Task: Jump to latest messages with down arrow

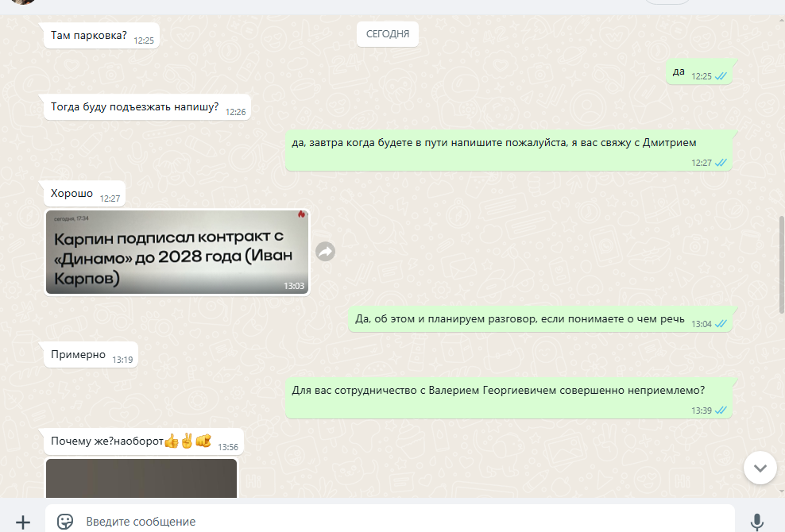Action: [x=760, y=468]
